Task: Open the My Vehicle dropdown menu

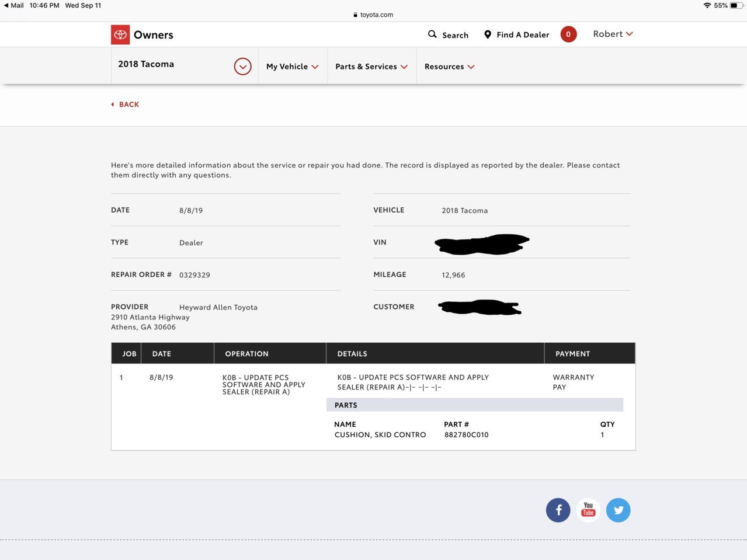Action: pyautogui.click(x=293, y=67)
